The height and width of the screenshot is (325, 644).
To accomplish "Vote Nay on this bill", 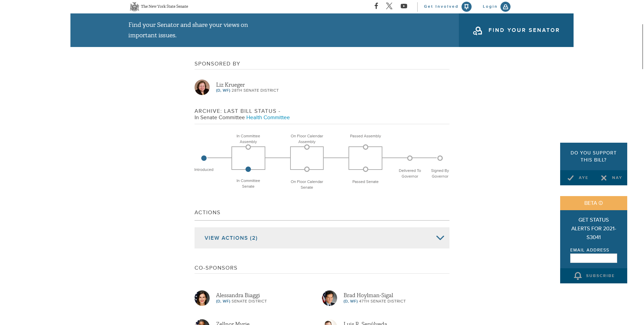I will pos(611,178).
